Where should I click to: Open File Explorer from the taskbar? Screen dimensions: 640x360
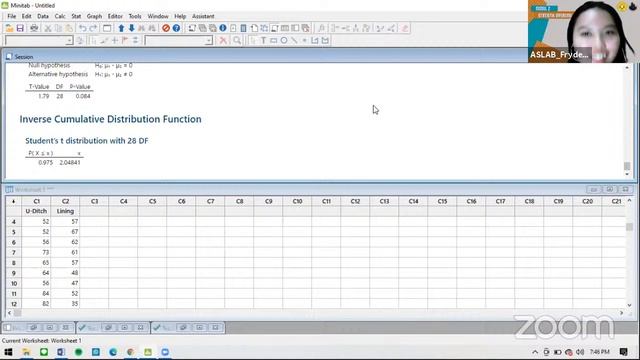(x=26, y=352)
